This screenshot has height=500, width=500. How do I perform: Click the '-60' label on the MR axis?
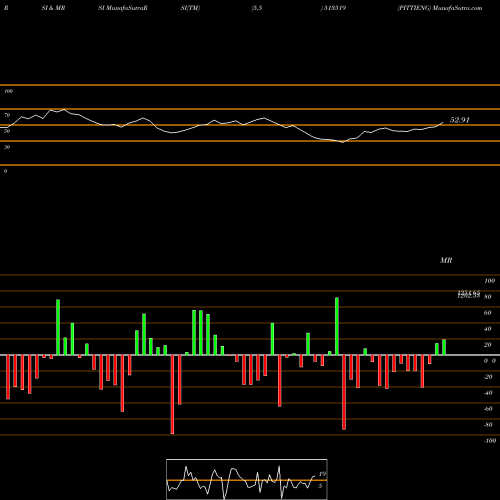(x=488, y=409)
